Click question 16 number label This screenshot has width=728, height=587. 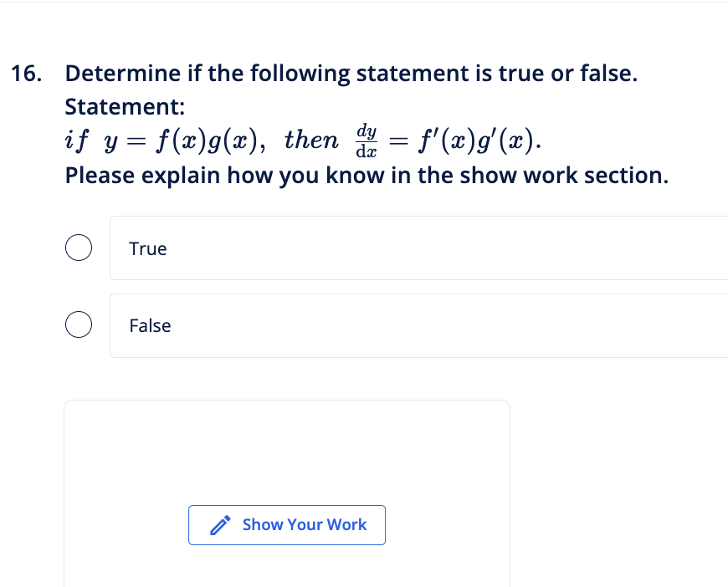[23, 74]
